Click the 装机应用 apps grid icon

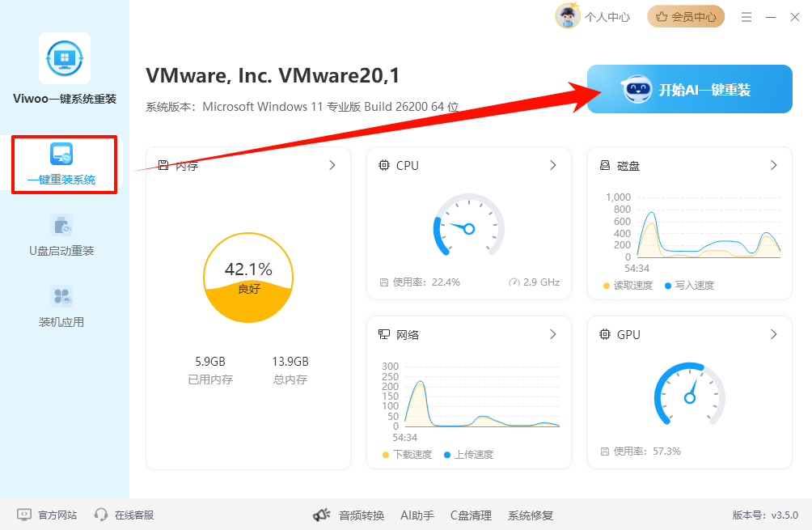pyautogui.click(x=61, y=296)
